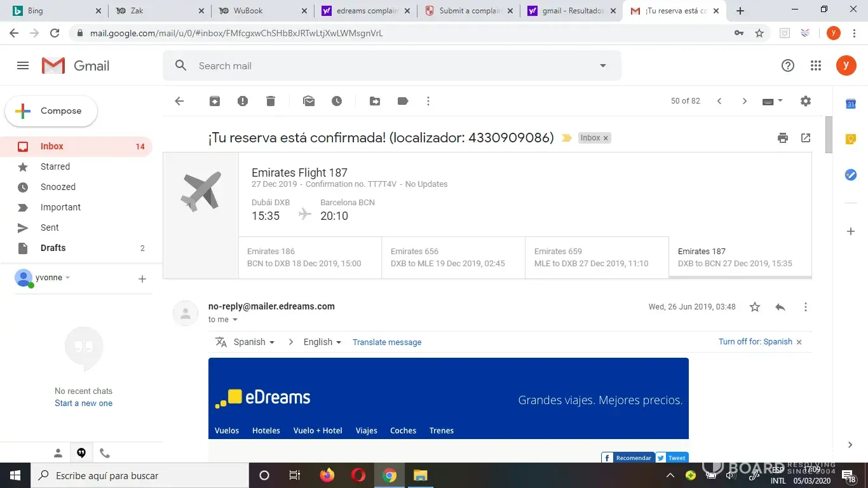Click Search mail field
The image size is (868, 488).
391,65
